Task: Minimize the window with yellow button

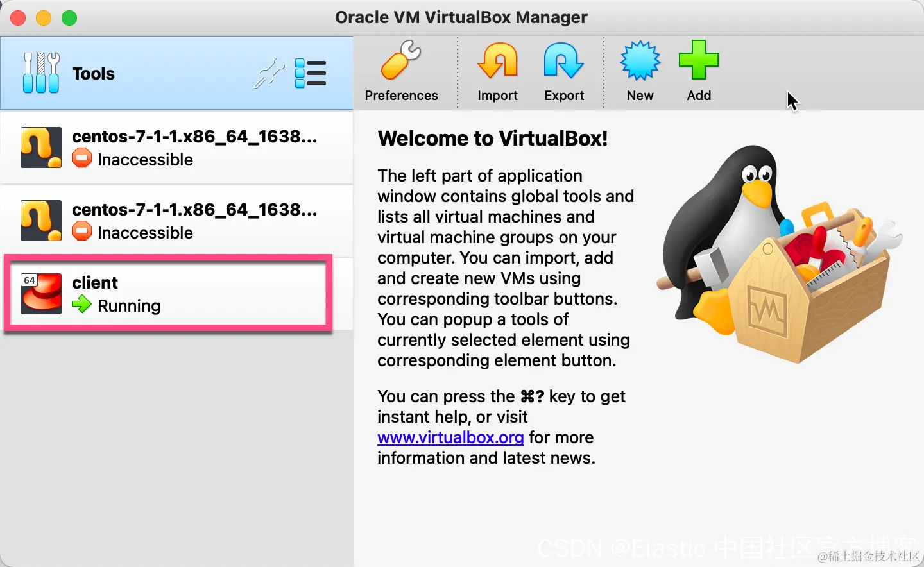Action: tap(44, 18)
